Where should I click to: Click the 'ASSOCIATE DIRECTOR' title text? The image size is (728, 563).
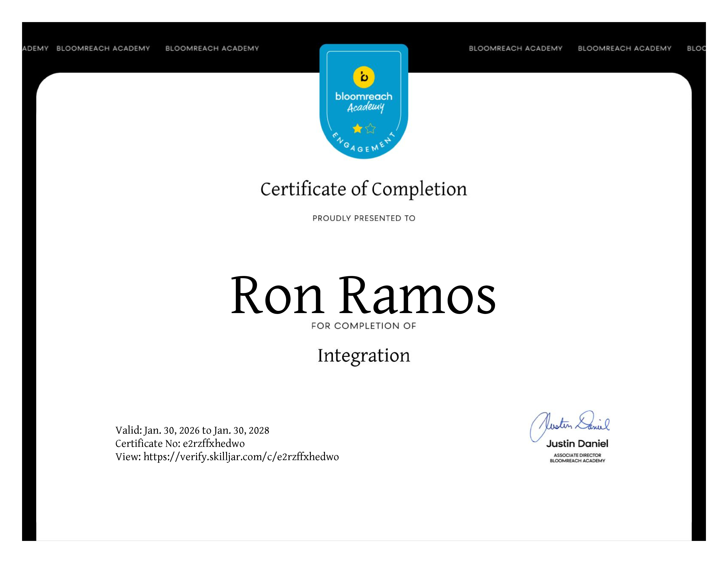point(577,455)
